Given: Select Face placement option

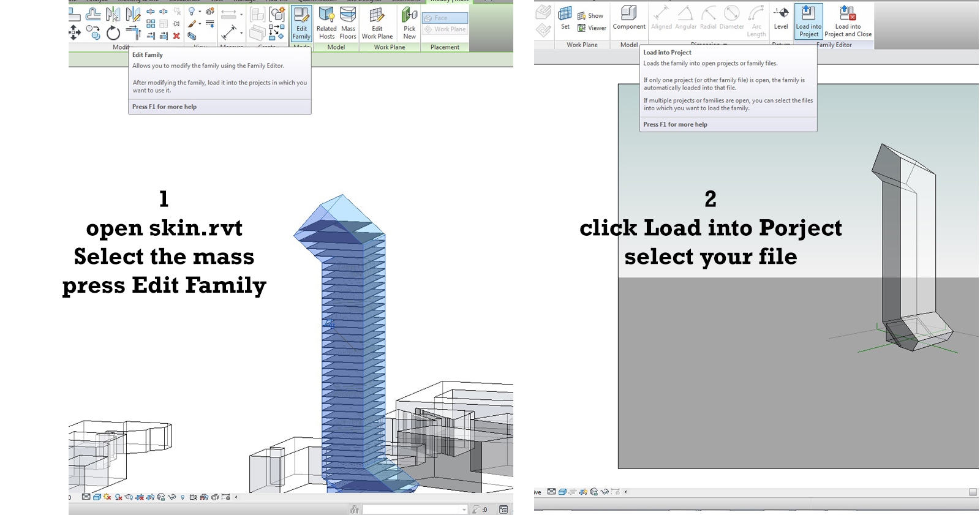Looking at the screenshot, I should tap(445, 18).
